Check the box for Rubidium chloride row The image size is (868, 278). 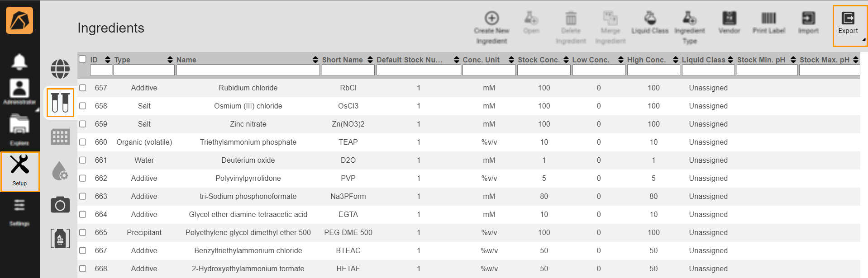(83, 88)
